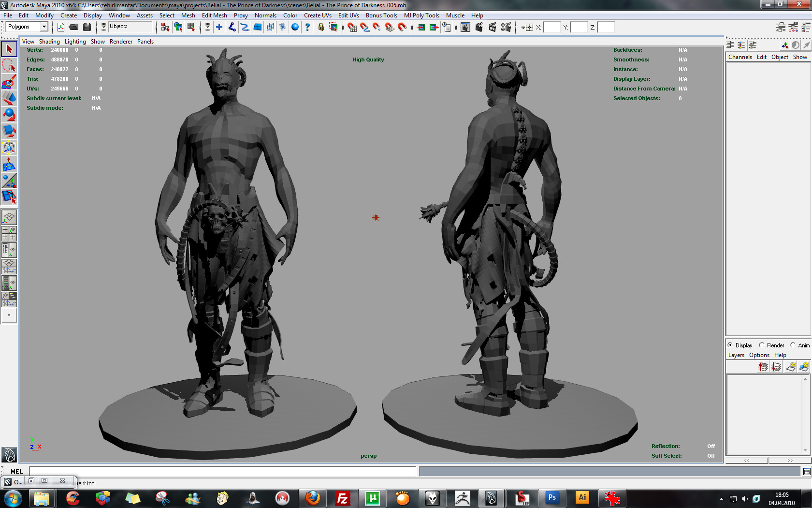The image size is (812, 508).
Task: Enable snap to grids icon
Action: coord(352,27)
